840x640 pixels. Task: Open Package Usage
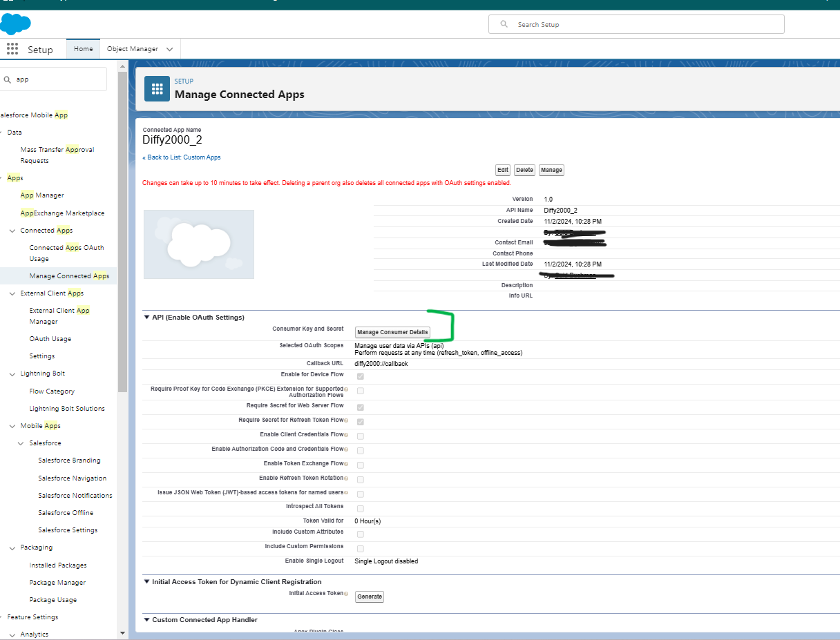click(53, 600)
